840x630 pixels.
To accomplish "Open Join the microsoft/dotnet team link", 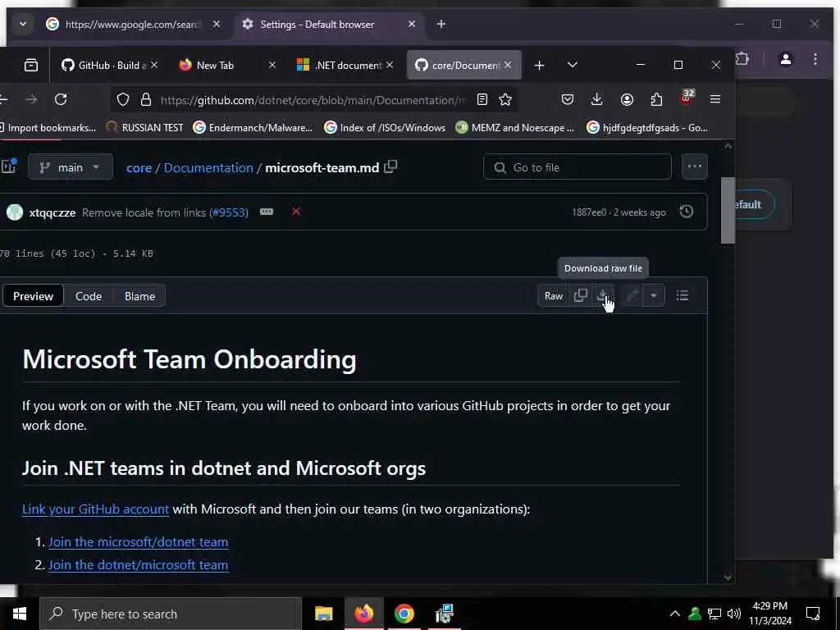I will coord(138,541).
